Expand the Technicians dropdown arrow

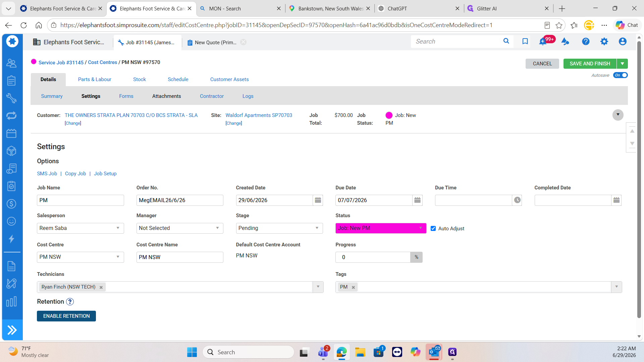pos(318,287)
